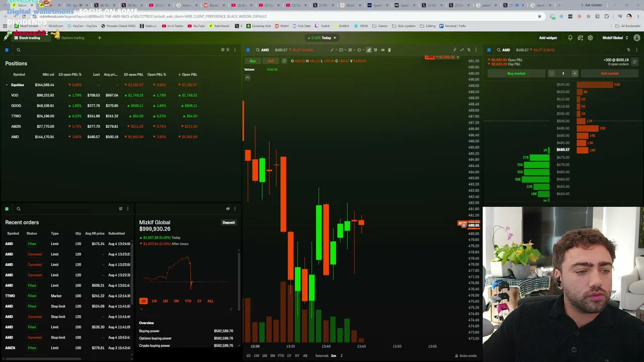Toggle the blue link square on Positions widget

point(7,50)
